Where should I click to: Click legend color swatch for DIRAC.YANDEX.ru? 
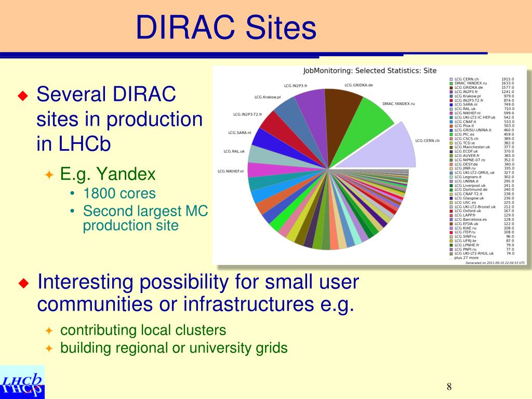click(x=451, y=84)
